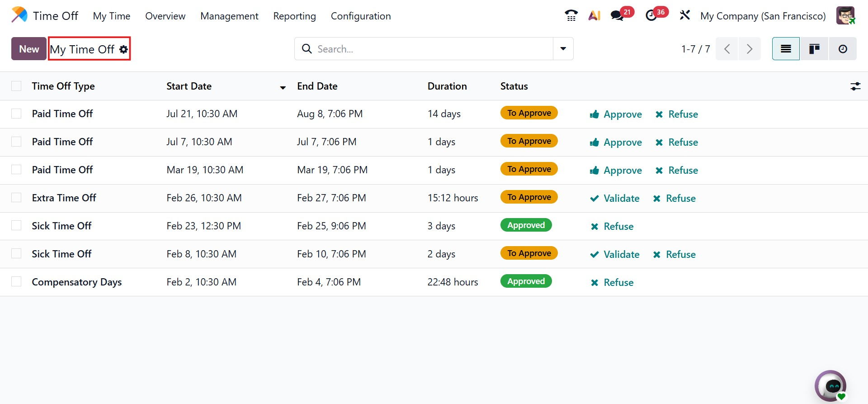Viewport: 868px width, 404px height.
Task: Open the Configuration menu
Action: pyautogui.click(x=360, y=16)
